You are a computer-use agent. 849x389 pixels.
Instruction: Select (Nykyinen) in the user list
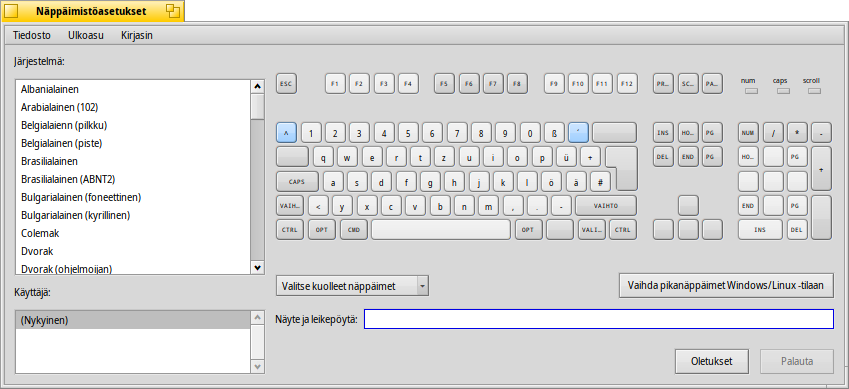pos(133,320)
